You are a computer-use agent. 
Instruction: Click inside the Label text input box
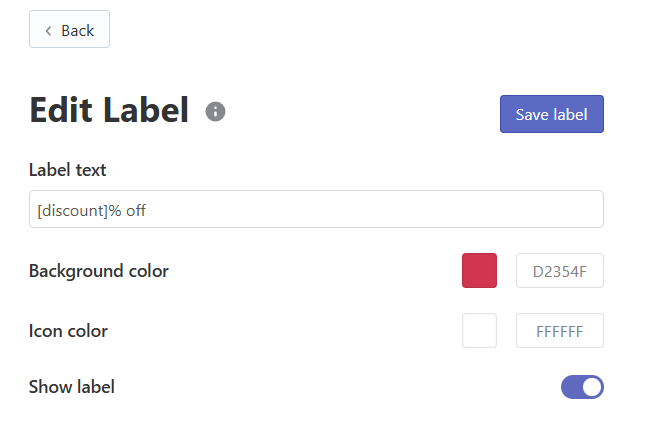coord(316,209)
